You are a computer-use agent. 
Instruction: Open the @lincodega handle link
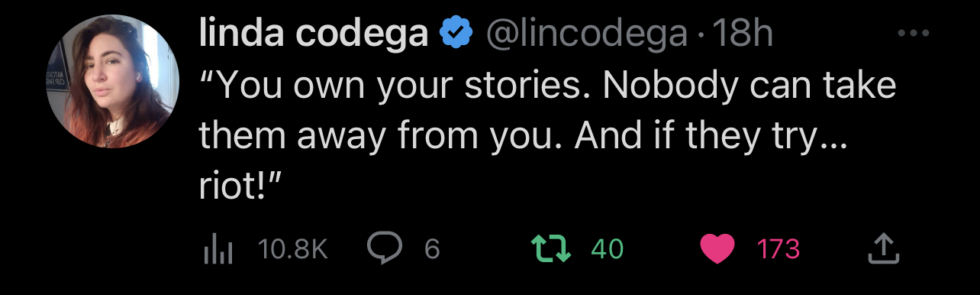[x=586, y=34]
